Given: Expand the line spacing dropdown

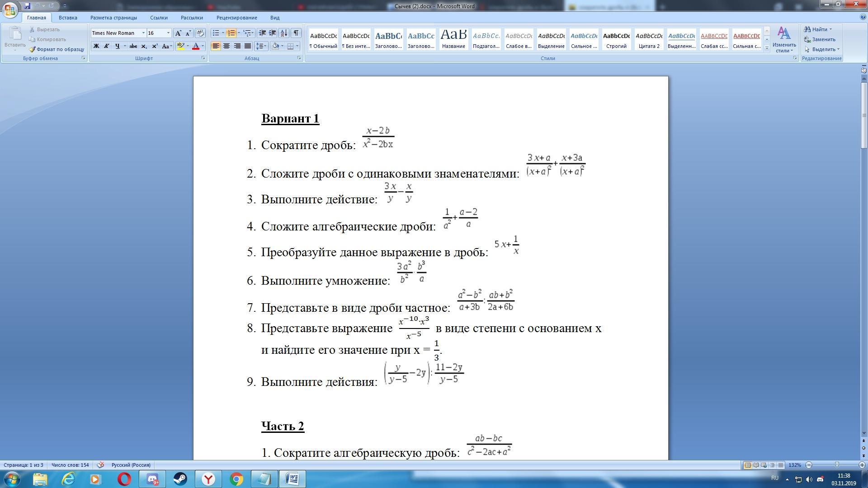Looking at the screenshot, I should [265, 46].
